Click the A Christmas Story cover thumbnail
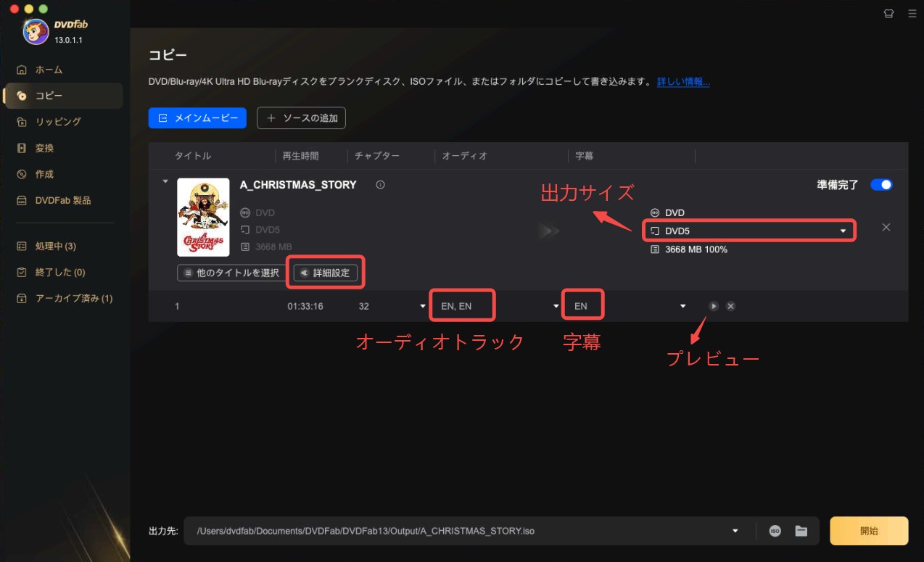The width and height of the screenshot is (924, 562). click(203, 218)
